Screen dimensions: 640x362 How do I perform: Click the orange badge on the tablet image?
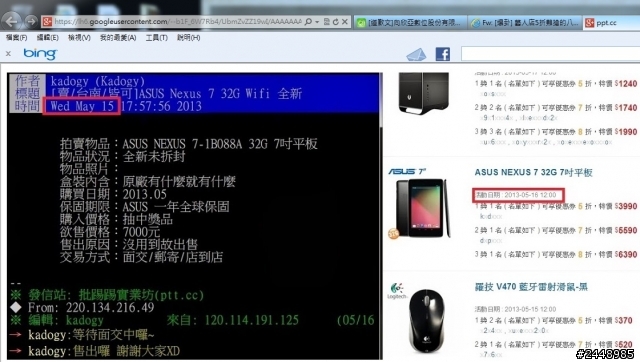(393, 234)
